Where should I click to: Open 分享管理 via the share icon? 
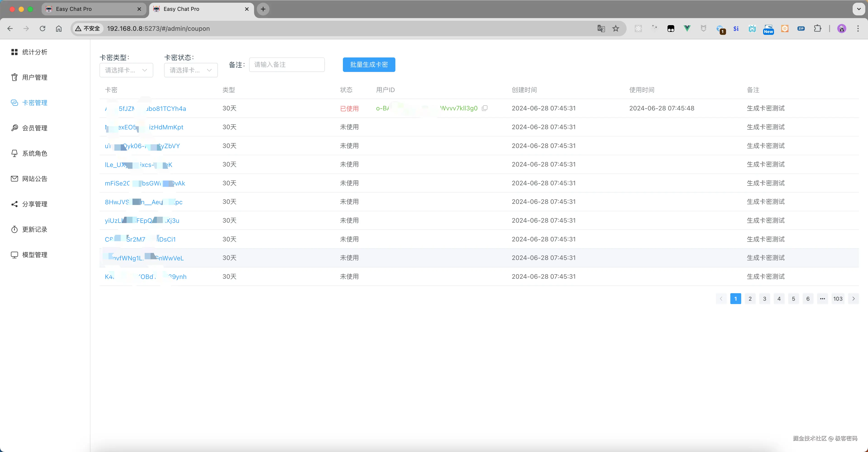coord(14,204)
